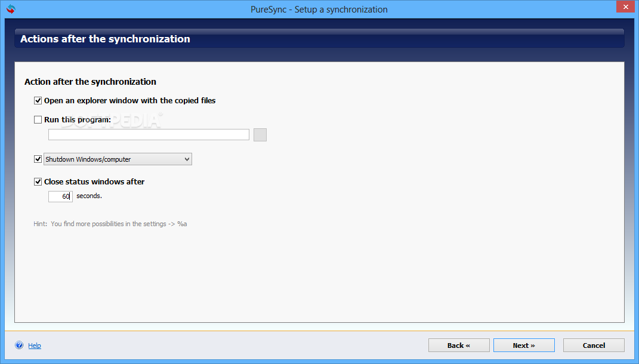The width and height of the screenshot is (639, 364).
Task: Go back with the Back « button
Action: click(459, 346)
